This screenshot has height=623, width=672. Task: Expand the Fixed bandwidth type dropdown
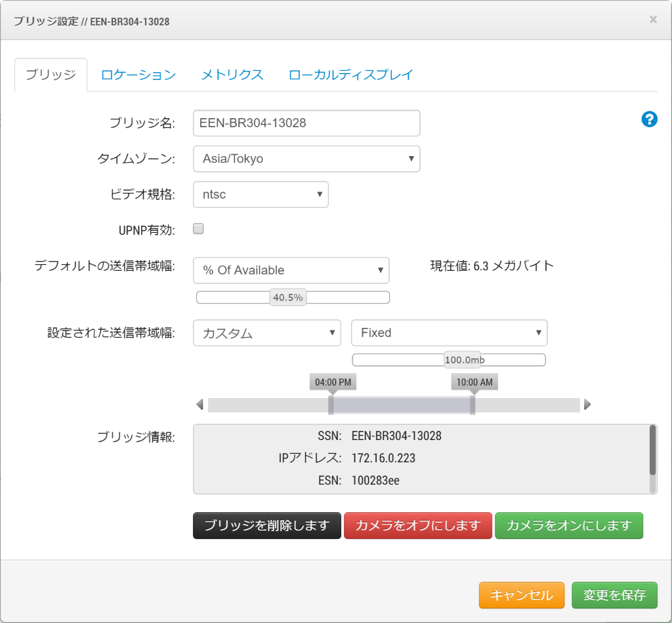pyautogui.click(x=449, y=333)
